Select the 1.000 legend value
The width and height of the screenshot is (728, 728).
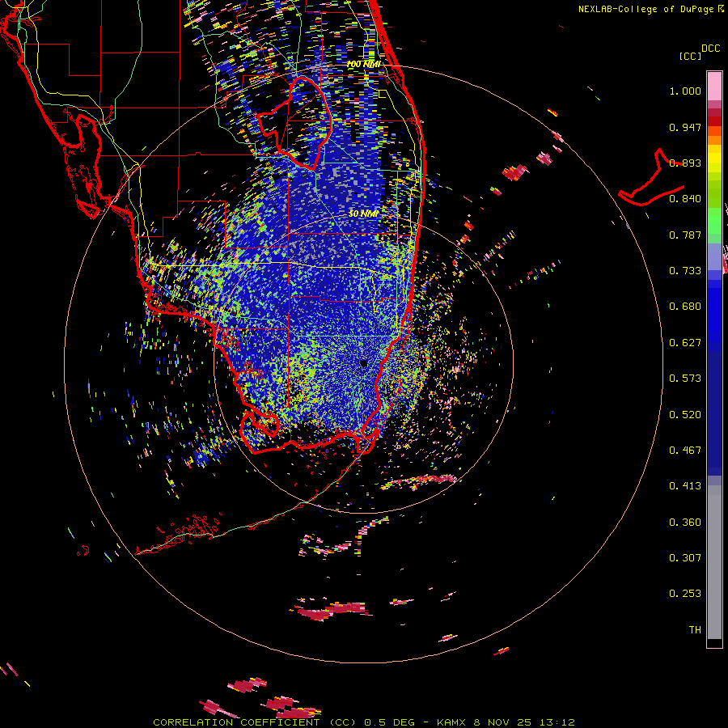[685, 91]
